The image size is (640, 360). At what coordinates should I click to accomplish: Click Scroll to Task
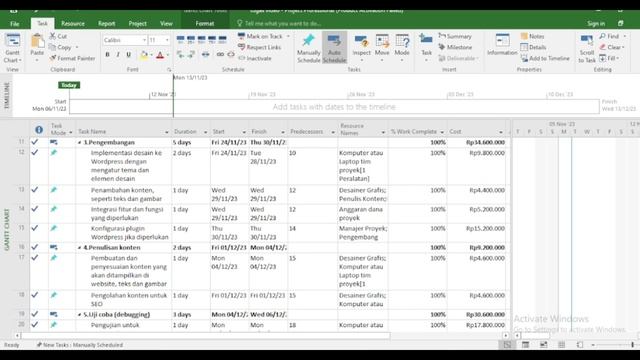point(587,48)
